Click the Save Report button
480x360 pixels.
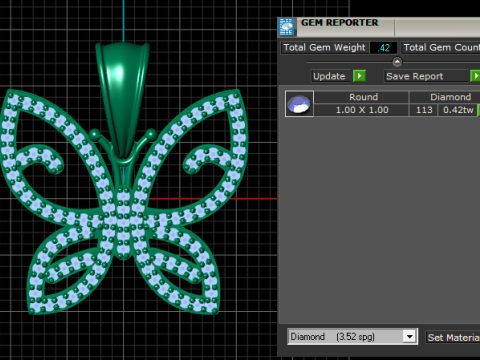click(x=426, y=76)
